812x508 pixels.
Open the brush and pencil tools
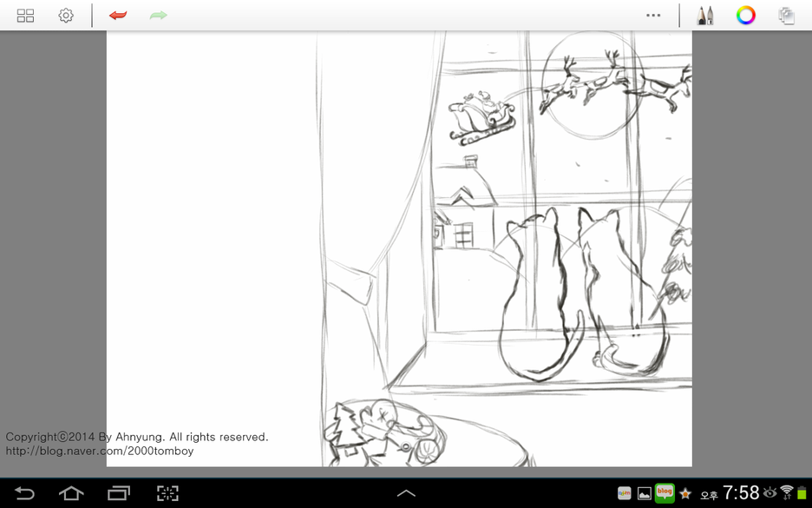coord(704,16)
